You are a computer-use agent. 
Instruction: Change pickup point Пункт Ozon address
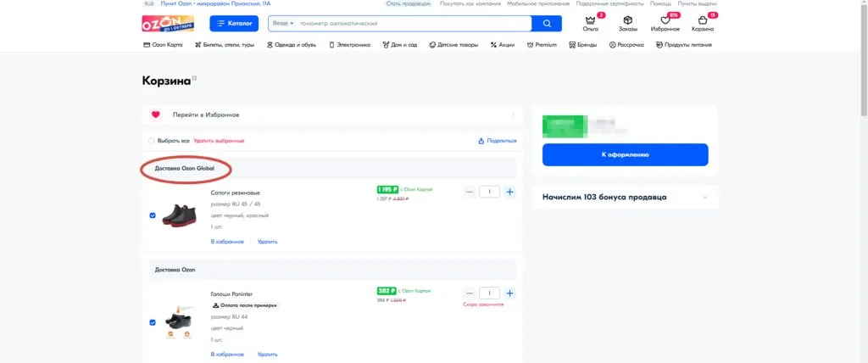click(215, 4)
